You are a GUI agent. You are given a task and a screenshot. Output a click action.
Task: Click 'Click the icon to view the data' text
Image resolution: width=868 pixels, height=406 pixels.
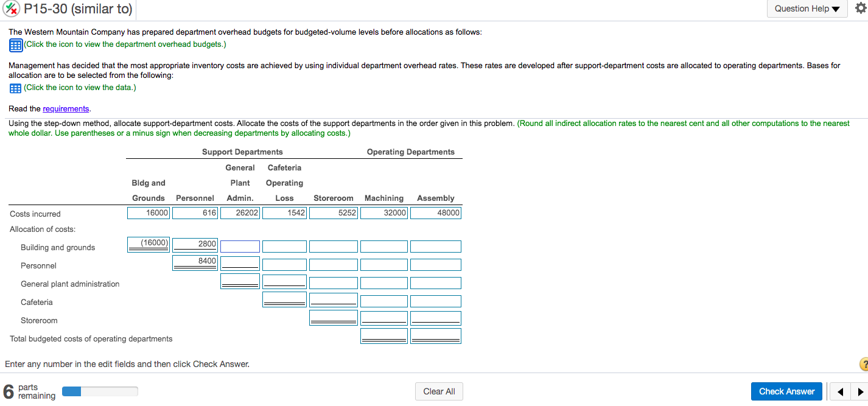[x=80, y=88]
